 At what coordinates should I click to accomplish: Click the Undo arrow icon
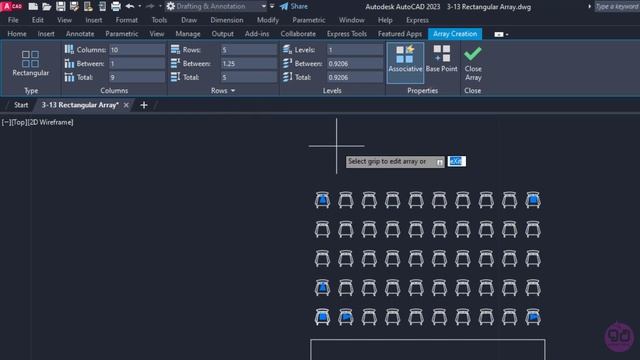point(130,6)
